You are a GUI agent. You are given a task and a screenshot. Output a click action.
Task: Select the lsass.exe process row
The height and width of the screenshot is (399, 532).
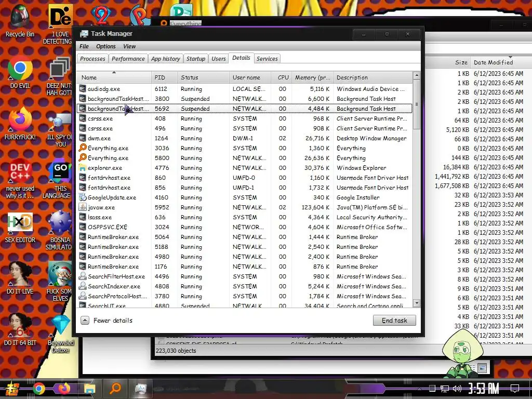(x=245, y=217)
